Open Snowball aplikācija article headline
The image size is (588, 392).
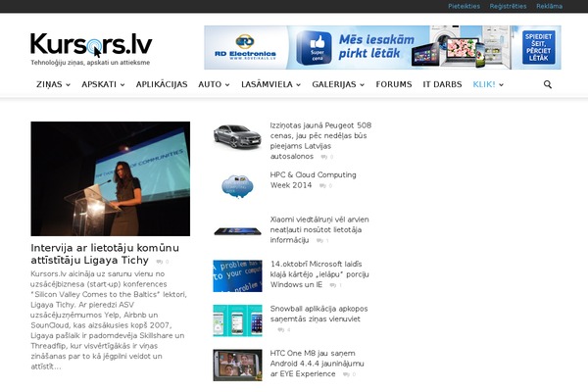pos(318,314)
